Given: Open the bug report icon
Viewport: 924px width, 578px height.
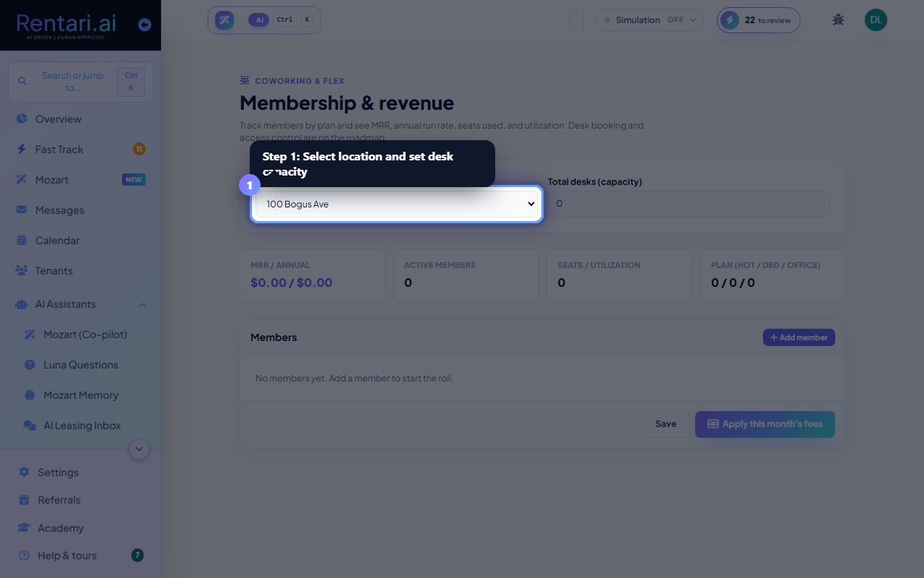Looking at the screenshot, I should [838, 20].
